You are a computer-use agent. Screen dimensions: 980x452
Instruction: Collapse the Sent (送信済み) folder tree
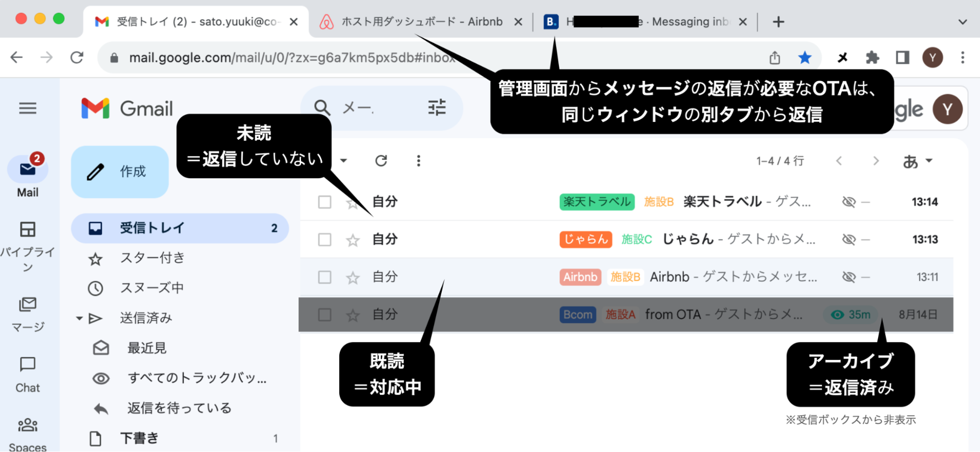click(79, 318)
